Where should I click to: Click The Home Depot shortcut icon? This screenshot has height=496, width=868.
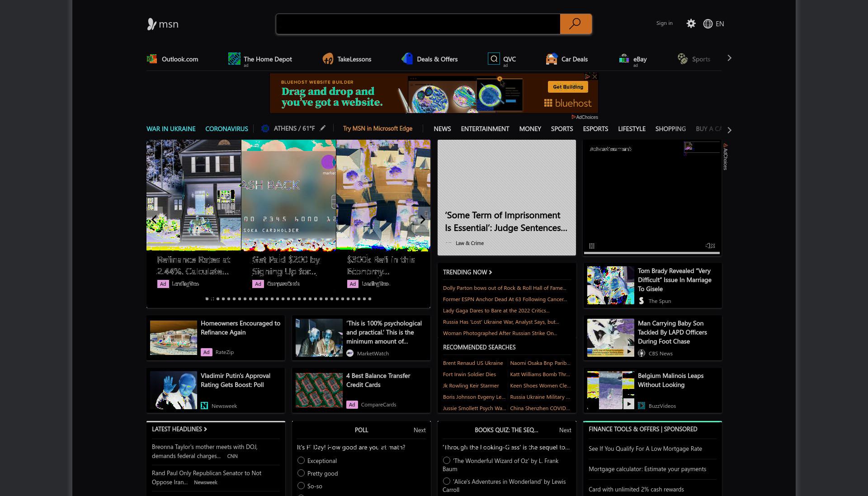coord(234,59)
